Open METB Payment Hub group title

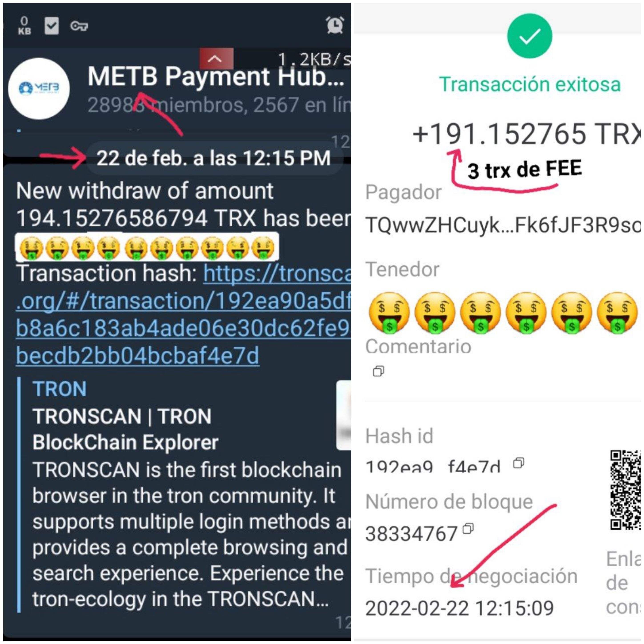(x=216, y=77)
